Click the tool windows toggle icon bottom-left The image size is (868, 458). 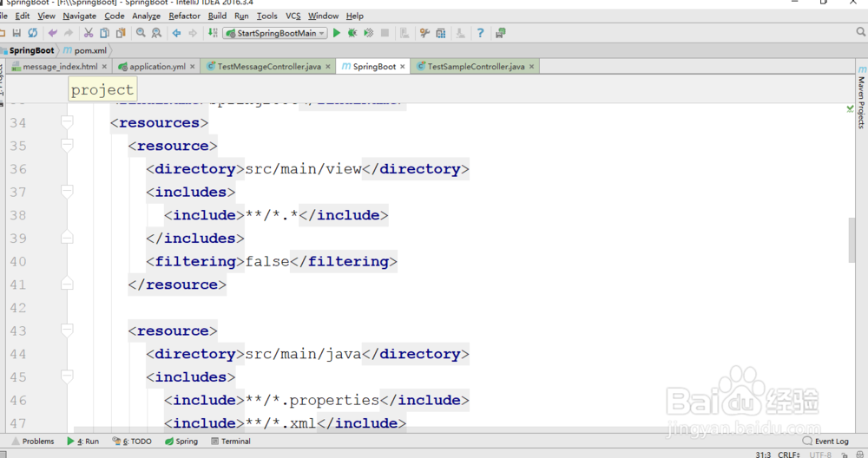(3, 455)
